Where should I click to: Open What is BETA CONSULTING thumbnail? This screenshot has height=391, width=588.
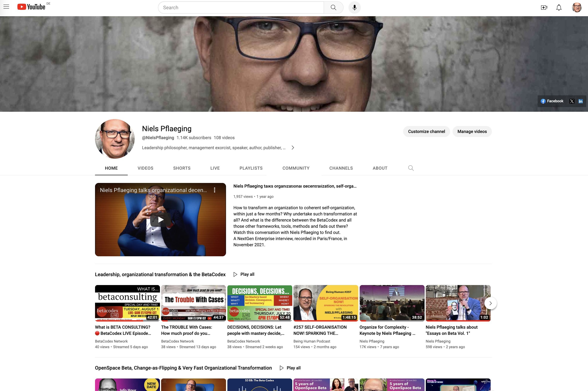(127, 303)
